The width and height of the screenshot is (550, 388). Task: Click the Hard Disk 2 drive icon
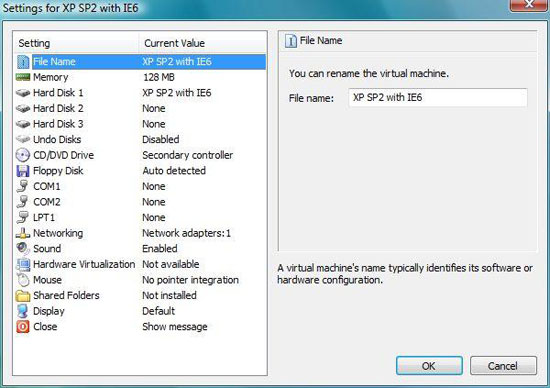pos(23,108)
